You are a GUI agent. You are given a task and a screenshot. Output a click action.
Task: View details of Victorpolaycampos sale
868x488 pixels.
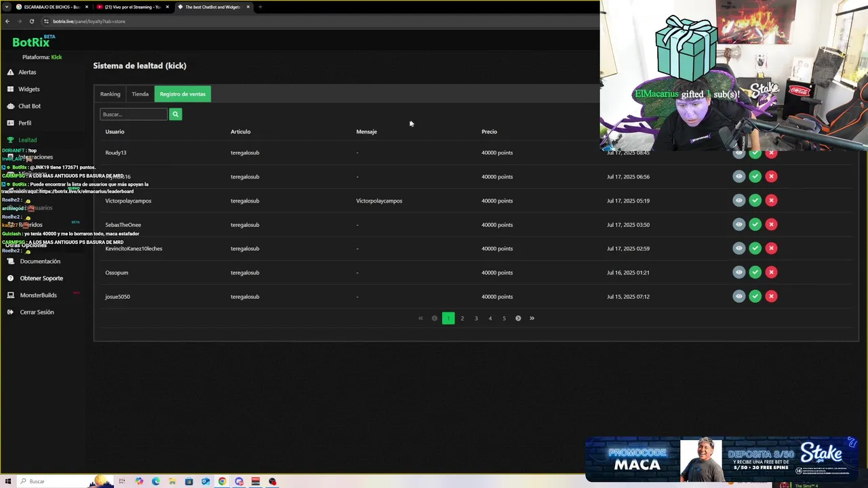(738, 201)
